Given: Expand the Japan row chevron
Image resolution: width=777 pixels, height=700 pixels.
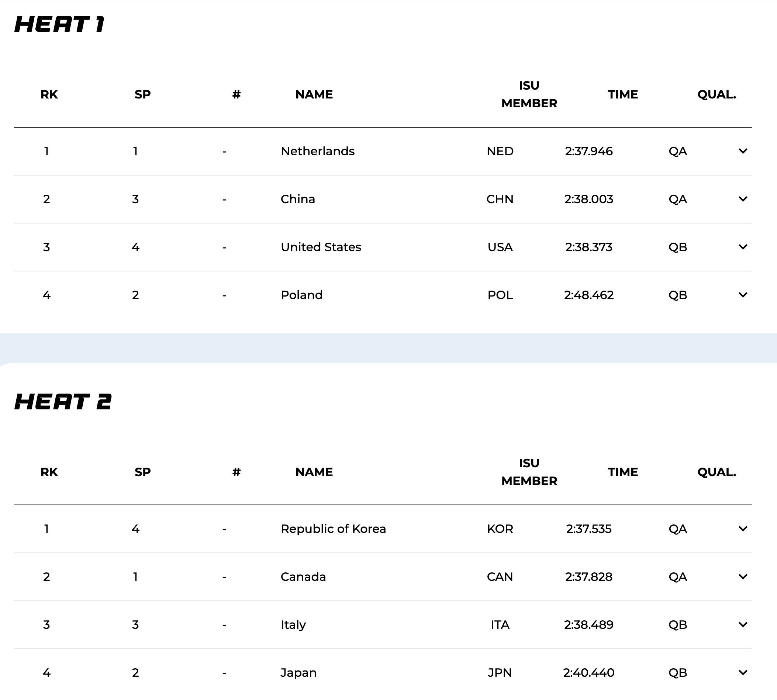Looking at the screenshot, I should (x=743, y=673).
